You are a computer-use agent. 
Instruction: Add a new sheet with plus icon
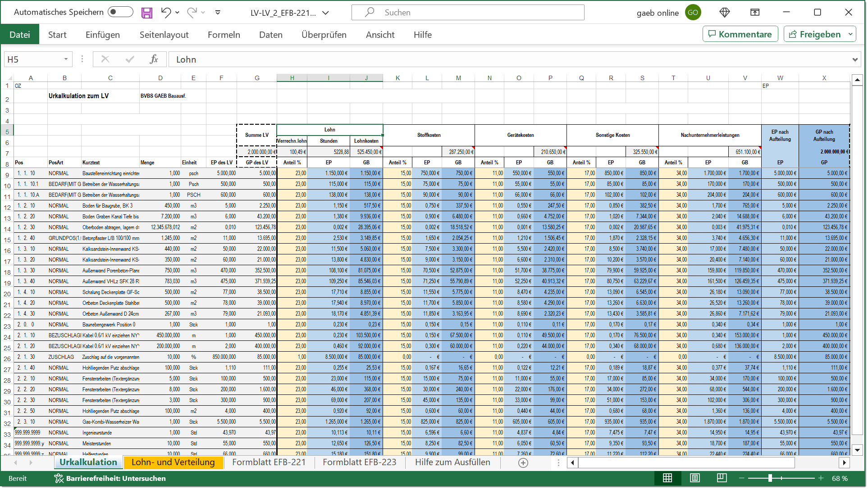click(x=523, y=463)
